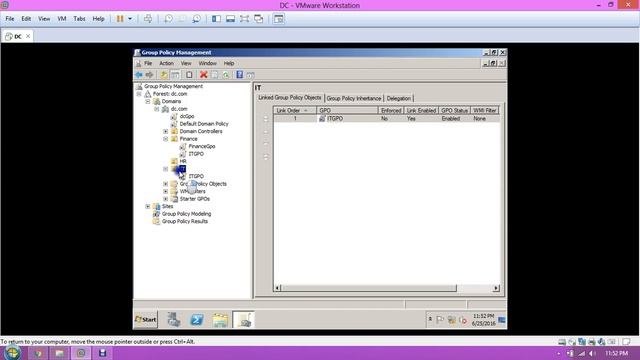
Task: Click horizontal scrollbar right arrow
Action: tap(496, 288)
